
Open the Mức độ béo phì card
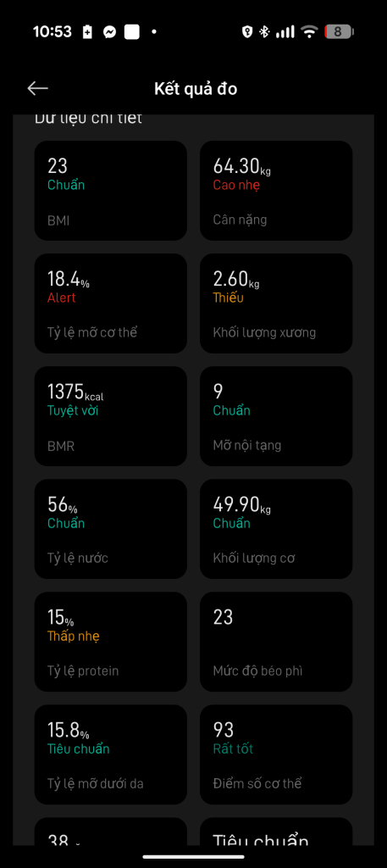[x=276, y=643]
